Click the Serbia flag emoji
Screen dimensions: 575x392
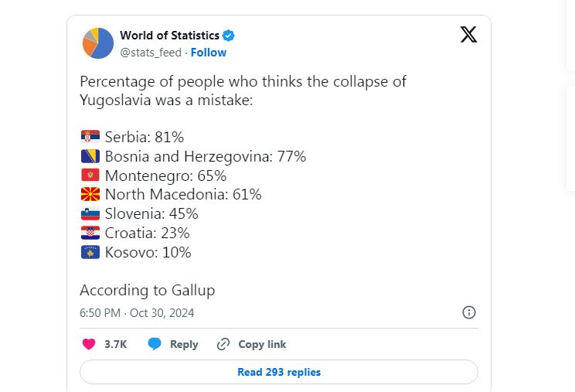(x=90, y=137)
